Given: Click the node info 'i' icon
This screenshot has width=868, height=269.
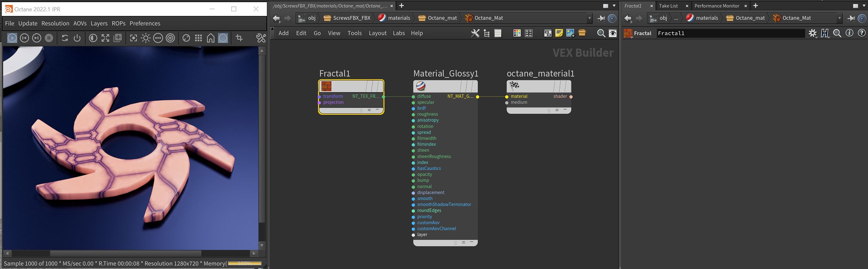Looking at the screenshot, I should coord(849,33).
